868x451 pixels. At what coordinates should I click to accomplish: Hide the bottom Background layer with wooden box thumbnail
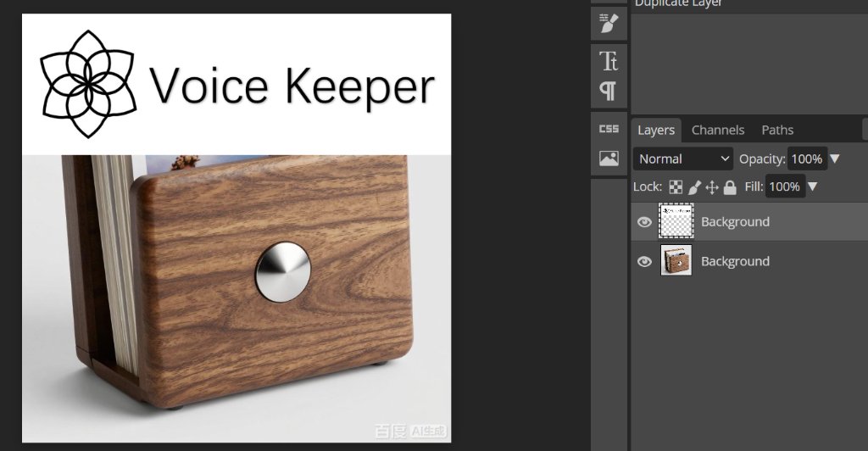644,261
